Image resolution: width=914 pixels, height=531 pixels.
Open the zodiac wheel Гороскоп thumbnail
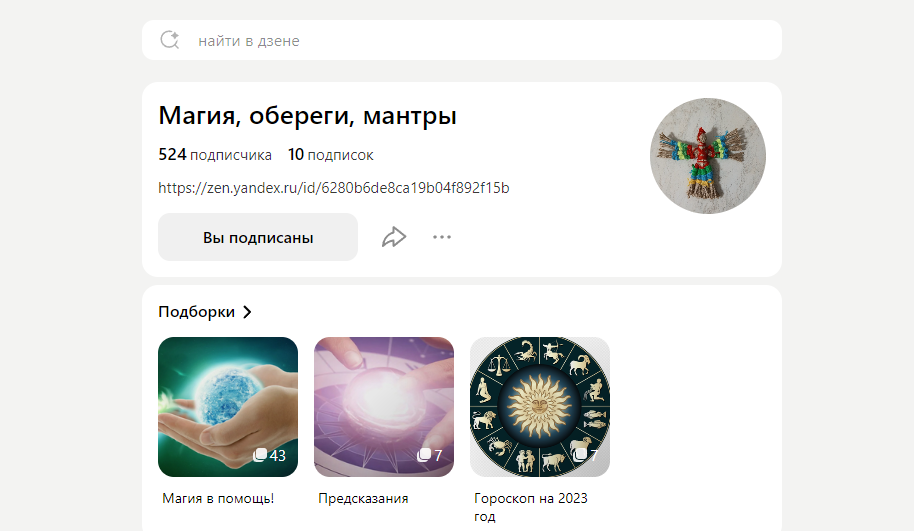point(540,407)
